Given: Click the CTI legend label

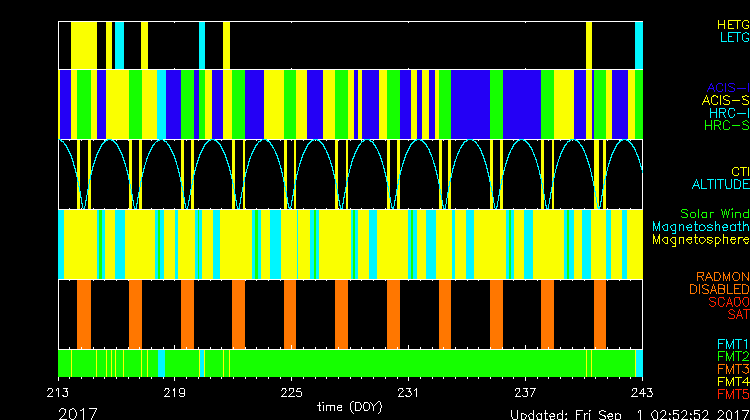Looking at the screenshot, I should (x=739, y=171).
